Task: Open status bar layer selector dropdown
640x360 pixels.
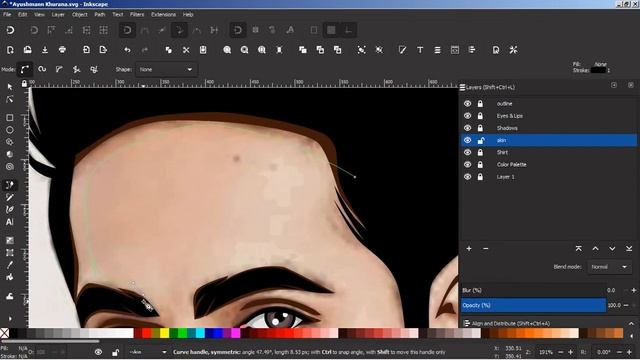Action: tap(148, 352)
